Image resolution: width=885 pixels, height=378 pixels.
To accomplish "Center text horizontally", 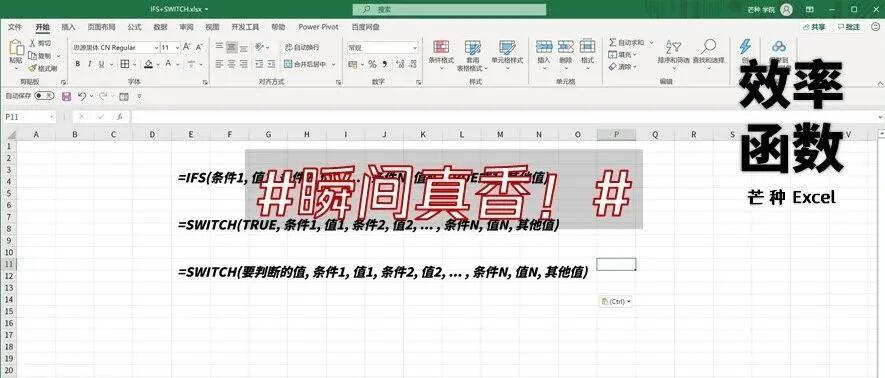I will coord(231,64).
